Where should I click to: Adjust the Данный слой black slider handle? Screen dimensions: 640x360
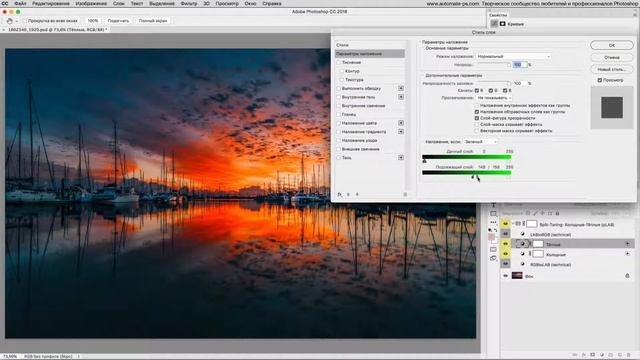pos(424,161)
